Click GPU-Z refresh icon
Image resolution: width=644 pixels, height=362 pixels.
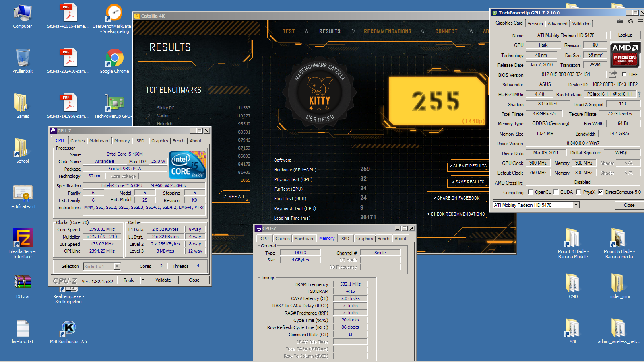pos(630,22)
